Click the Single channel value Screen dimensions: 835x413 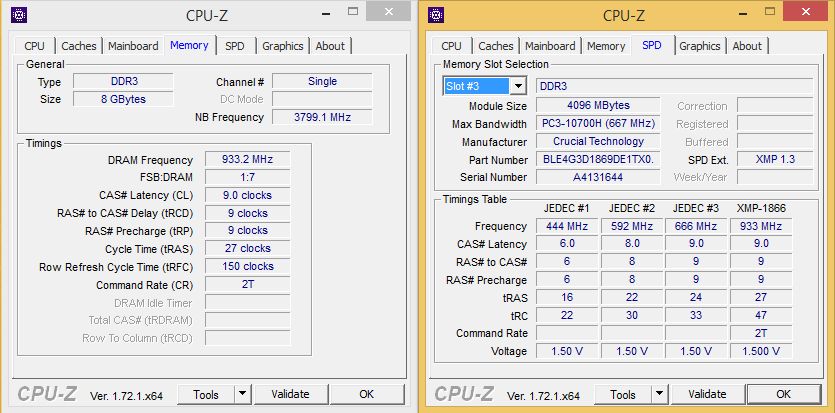click(x=322, y=81)
